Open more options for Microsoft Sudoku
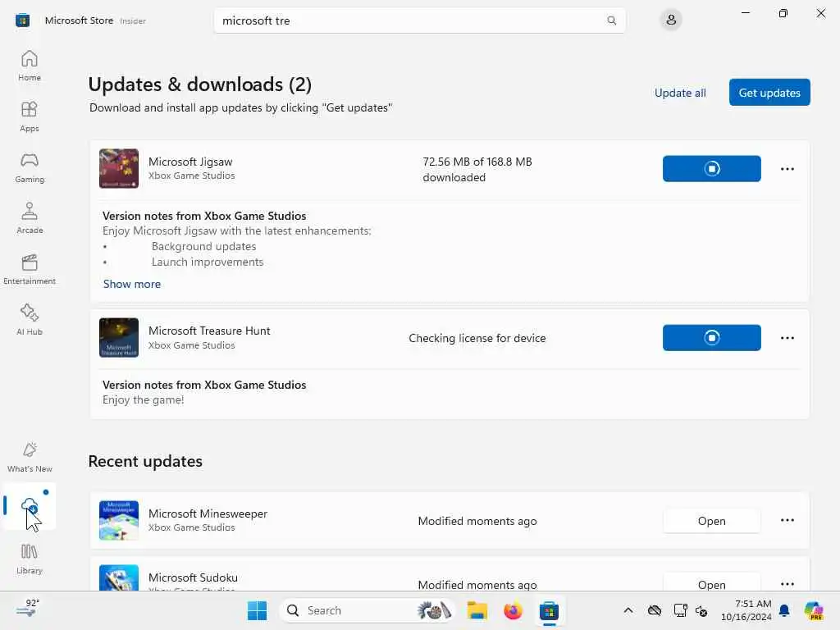840x630 pixels. tap(787, 584)
